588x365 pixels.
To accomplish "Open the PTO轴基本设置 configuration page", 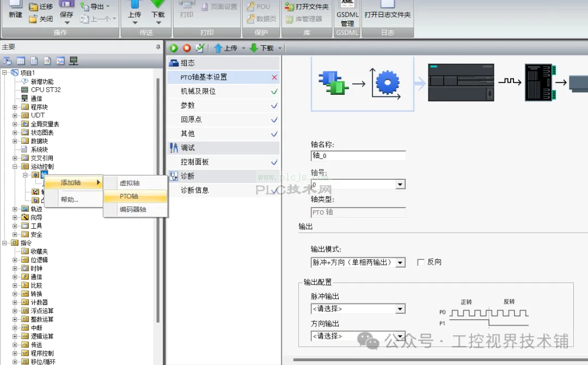I will (x=224, y=77).
